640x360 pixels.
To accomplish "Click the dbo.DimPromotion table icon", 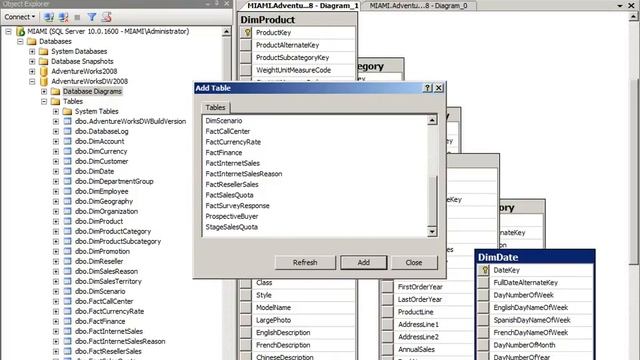I will (67, 251).
